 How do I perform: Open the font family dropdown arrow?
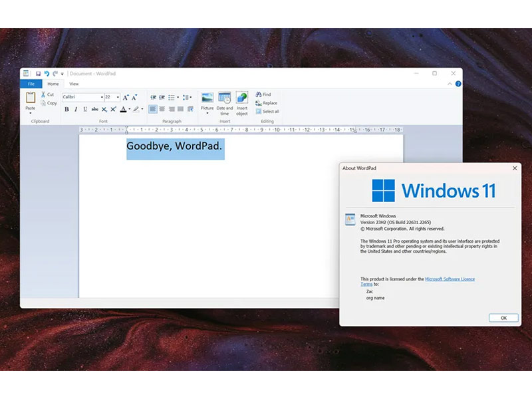[x=102, y=97]
